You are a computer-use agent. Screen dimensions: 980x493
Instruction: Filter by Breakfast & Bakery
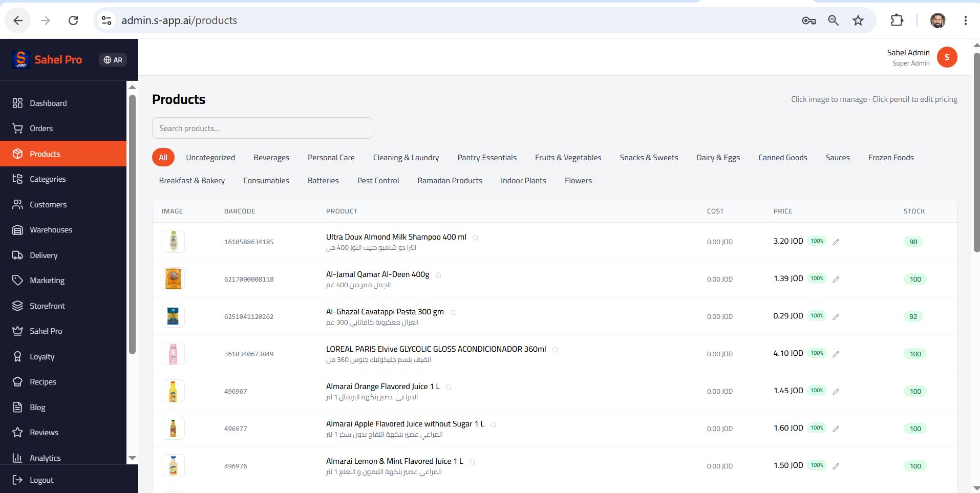tap(192, 181)
